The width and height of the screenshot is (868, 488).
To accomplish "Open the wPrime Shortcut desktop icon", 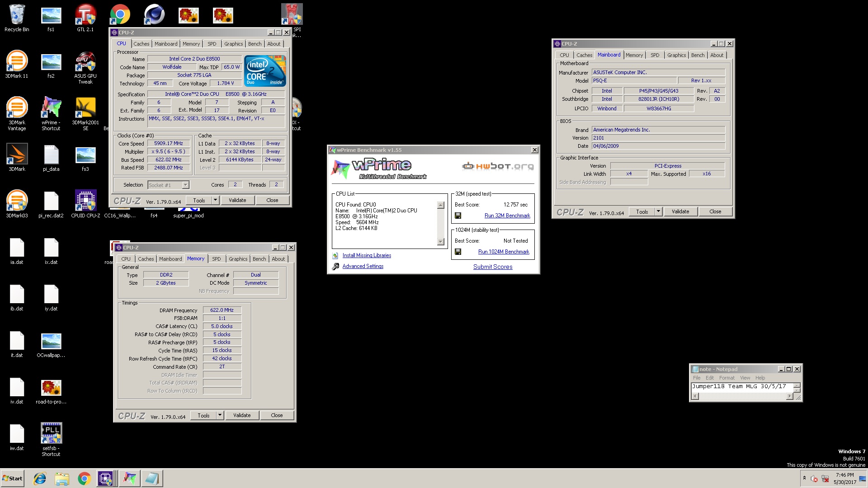I will tap(51, 114).
